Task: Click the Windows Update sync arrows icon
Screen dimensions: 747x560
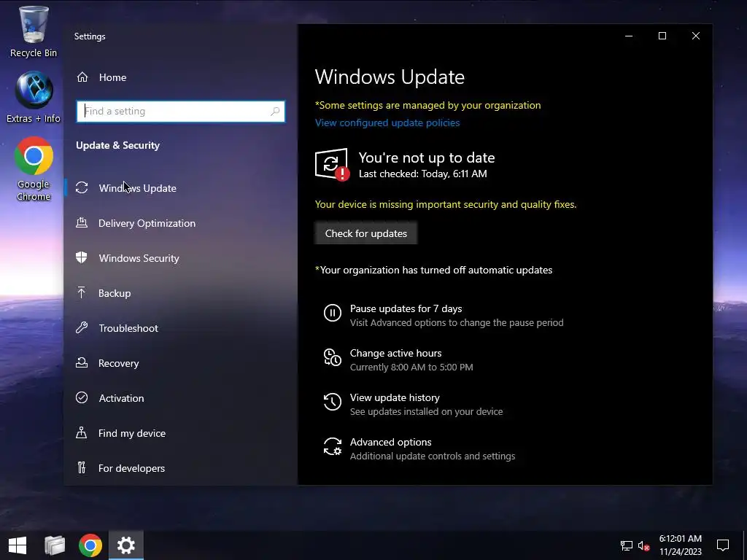Action: pos(82,187)
